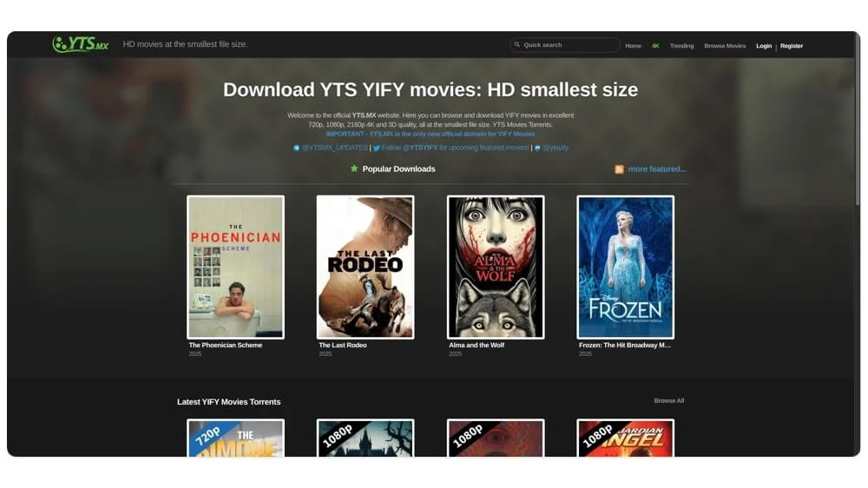Click Frozen: The Hit Broadway M... title
Image resolution: width=868 pixels, height=488 pixels.
pos(625,345)
